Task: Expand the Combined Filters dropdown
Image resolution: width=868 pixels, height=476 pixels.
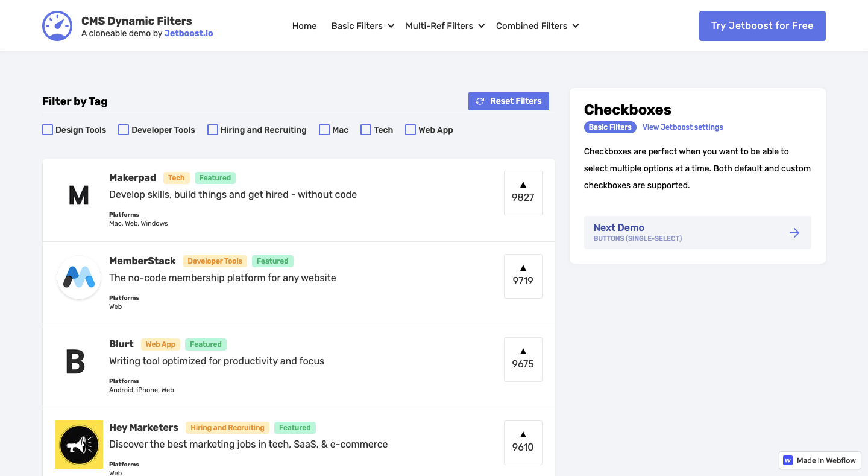Action: coord(536,26)
